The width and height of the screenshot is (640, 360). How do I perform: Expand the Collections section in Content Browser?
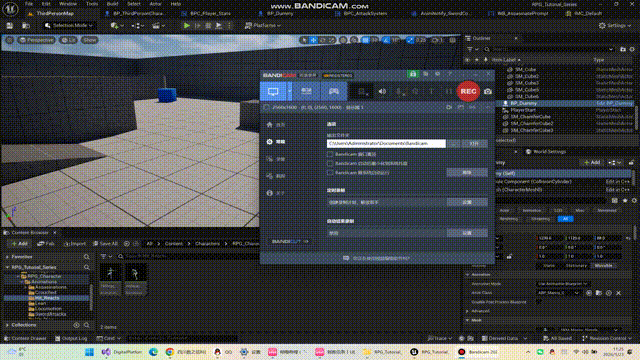click(7, 325)
